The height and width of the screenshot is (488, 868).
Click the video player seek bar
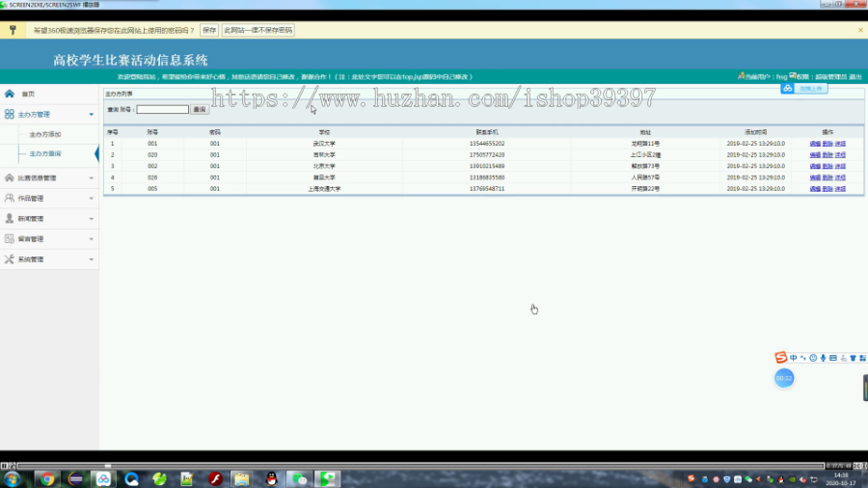tap(420, 466)
